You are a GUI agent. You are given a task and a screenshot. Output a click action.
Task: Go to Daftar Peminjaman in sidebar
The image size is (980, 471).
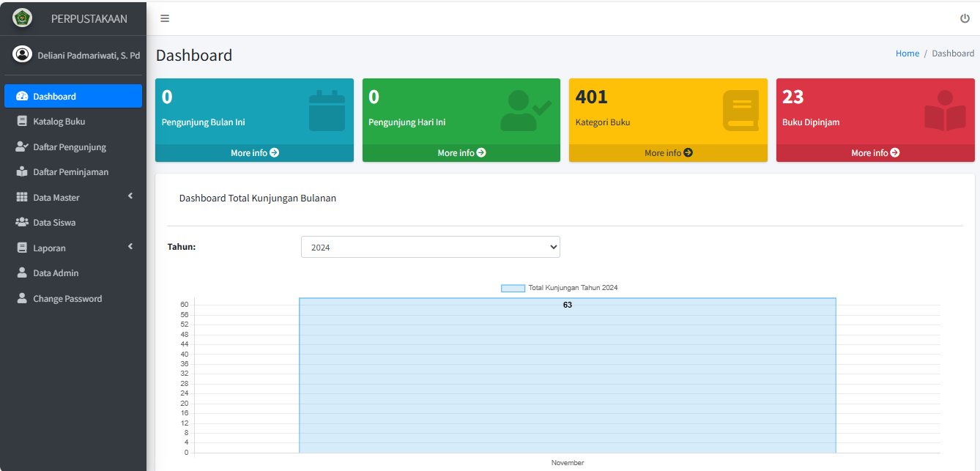coord(70,172)
